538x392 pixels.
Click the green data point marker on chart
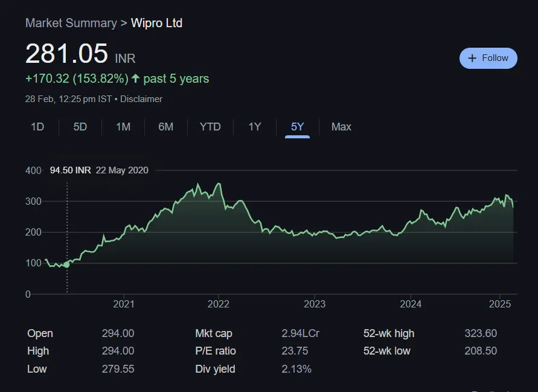pos(67,265)
